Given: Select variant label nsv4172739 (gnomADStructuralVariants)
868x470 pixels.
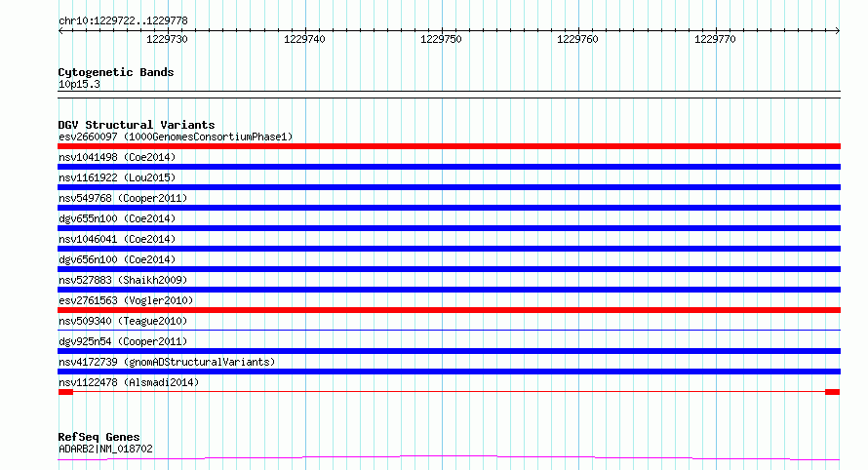Looking at the screenshot, I should tap(167, 362).
